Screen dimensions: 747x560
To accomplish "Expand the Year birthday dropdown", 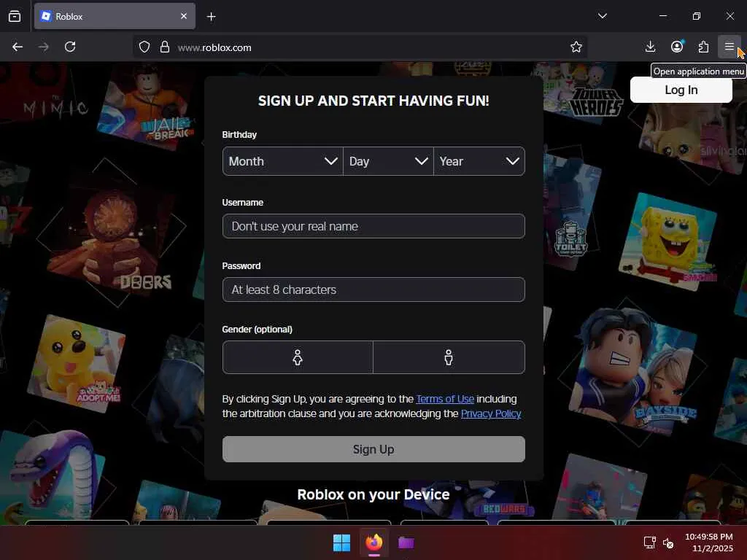I will click(x=479, y=161).
